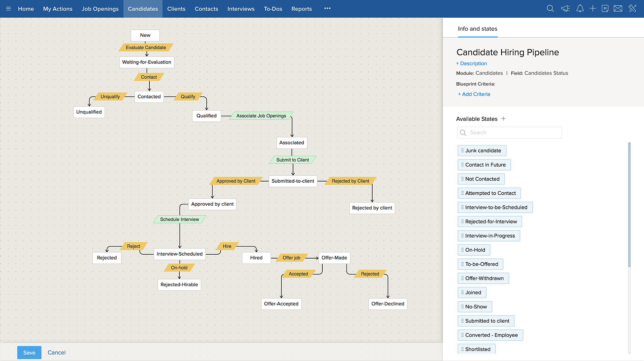Click the Save button
This screenshot has width=644, height=361.
[29, 352]
